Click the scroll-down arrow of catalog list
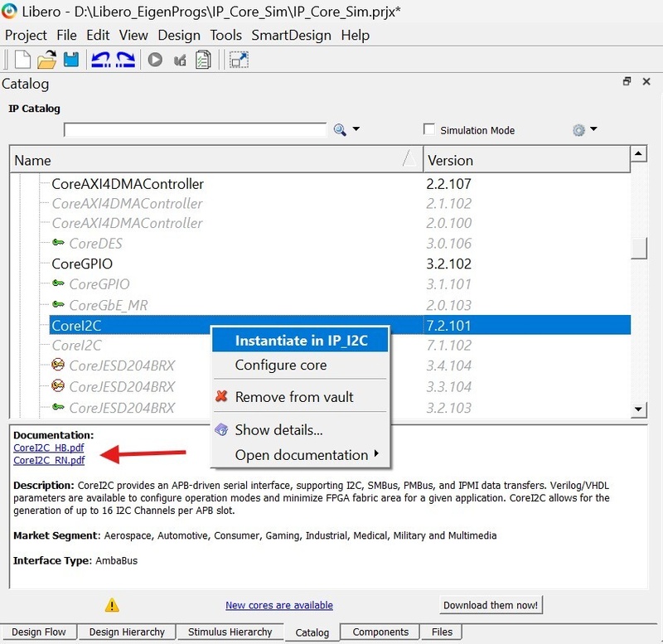 [x=638, y=409]
